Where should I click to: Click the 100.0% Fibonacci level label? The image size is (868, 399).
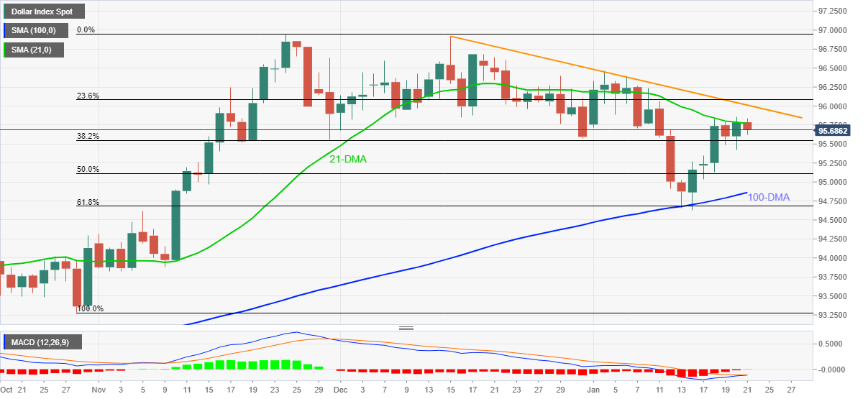pos(90,309)
